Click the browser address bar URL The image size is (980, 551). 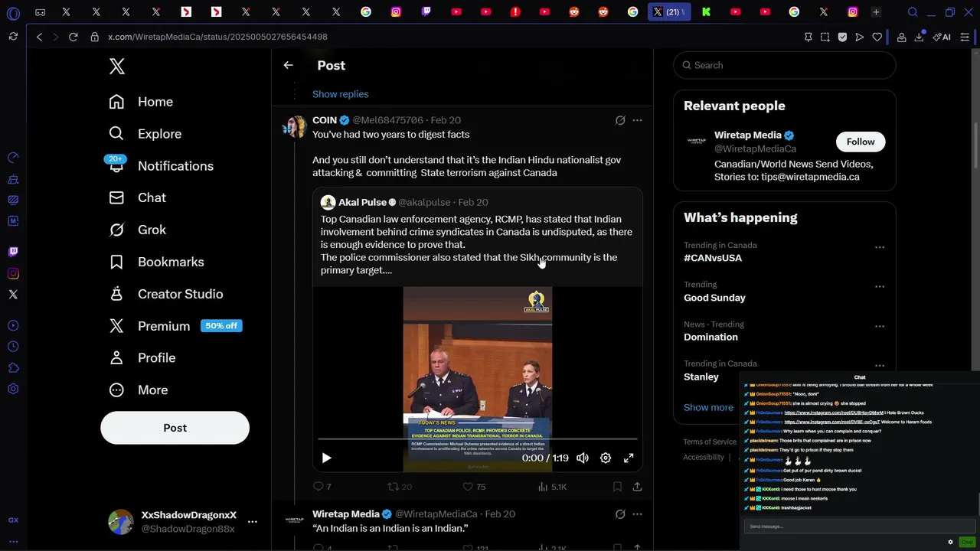pyautogui.click(x=217, y=37)
